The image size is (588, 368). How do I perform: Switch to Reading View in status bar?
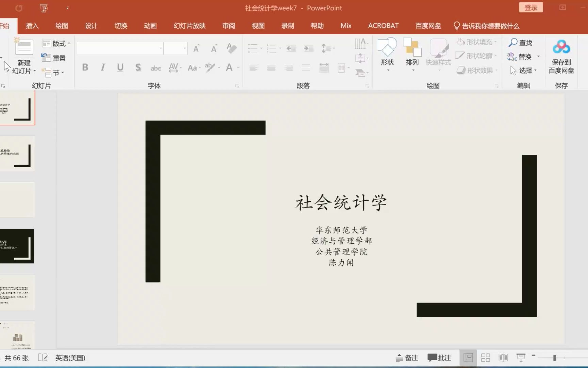tap(503, 357)
